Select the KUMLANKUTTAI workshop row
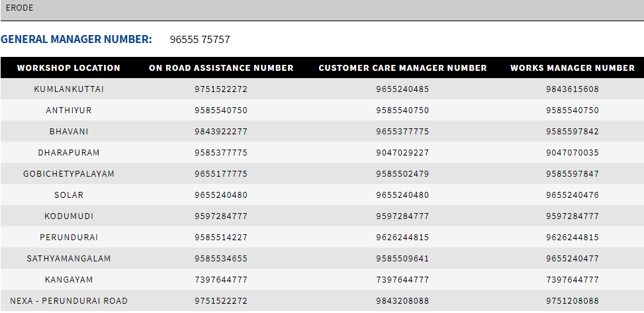The width and height of the screenshot is (644, 313). tap(322, 89)
